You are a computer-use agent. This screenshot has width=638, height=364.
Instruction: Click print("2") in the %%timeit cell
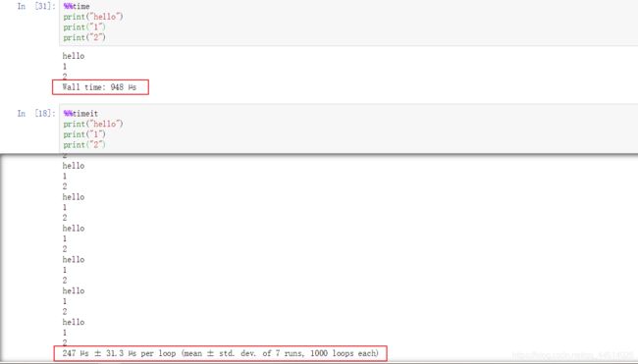pyautogui.click(x=84, y=145)
